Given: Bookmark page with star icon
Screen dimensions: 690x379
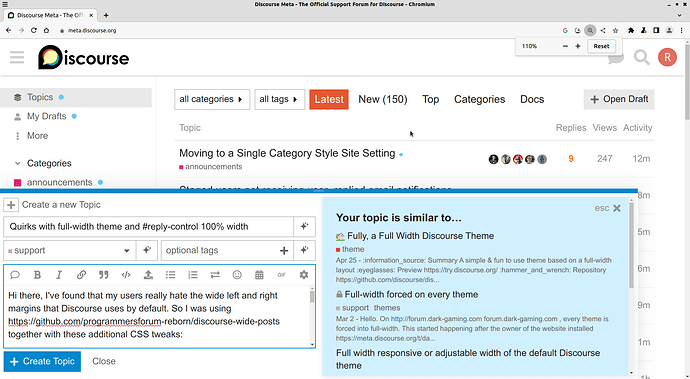Looking at the screenshot, I should pyautogui.click(x=616, y=30).
